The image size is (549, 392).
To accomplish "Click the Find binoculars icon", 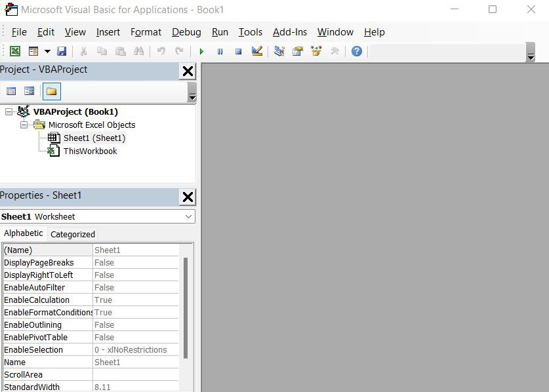I will point(138,51).
